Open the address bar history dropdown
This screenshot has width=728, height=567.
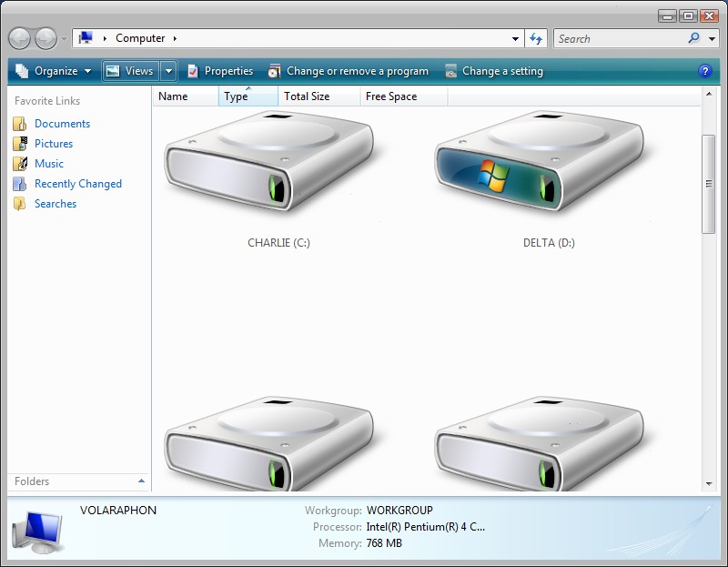515,38
